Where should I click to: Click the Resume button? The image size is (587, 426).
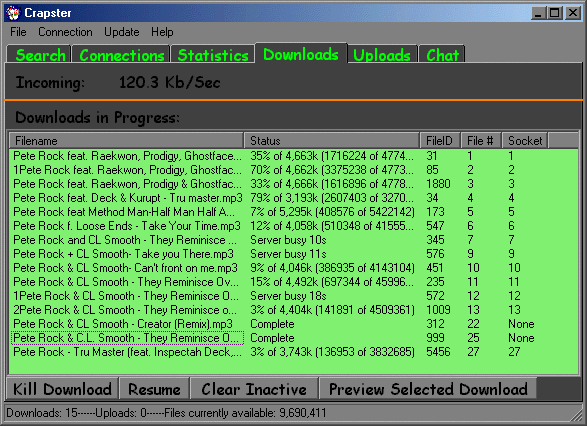(154, 389)
